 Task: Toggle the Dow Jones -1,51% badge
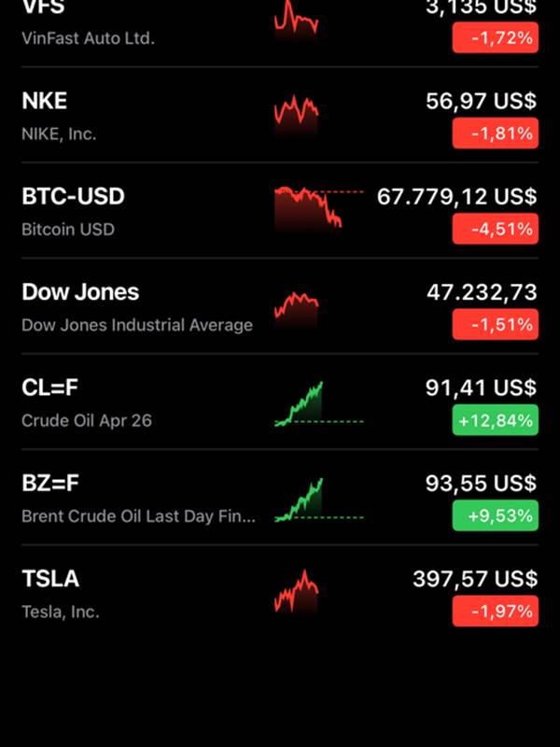(495, 325)
